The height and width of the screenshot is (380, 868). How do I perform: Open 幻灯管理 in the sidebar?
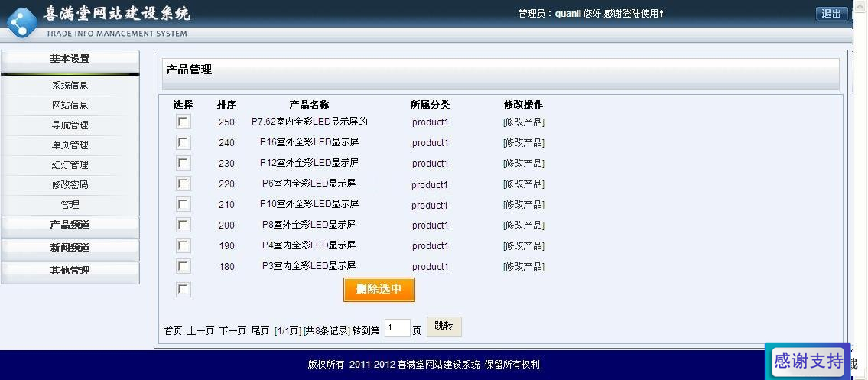pos(70,165)
